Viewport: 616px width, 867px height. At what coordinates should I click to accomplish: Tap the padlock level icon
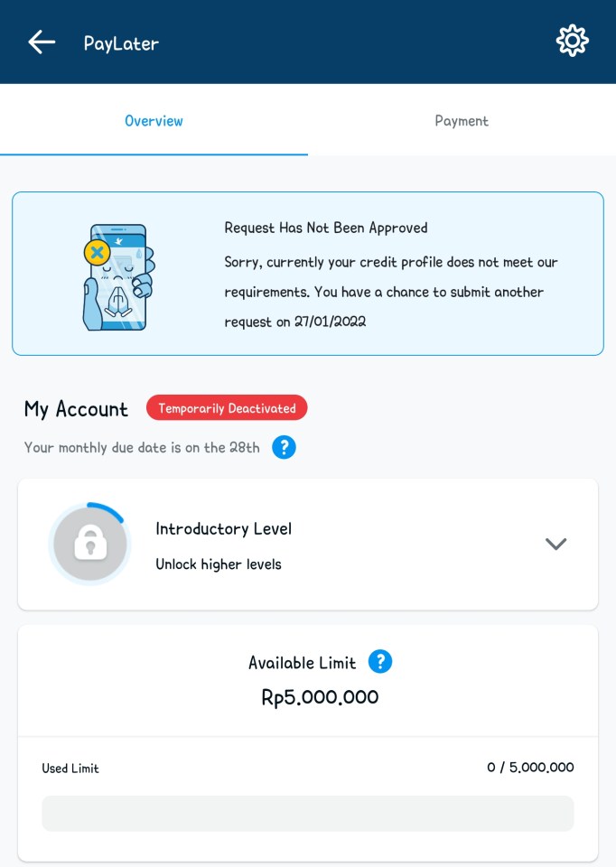[x=90, y=544]
